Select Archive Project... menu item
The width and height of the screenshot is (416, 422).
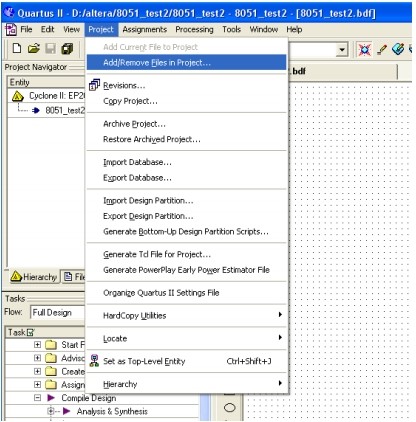point(186,124)
